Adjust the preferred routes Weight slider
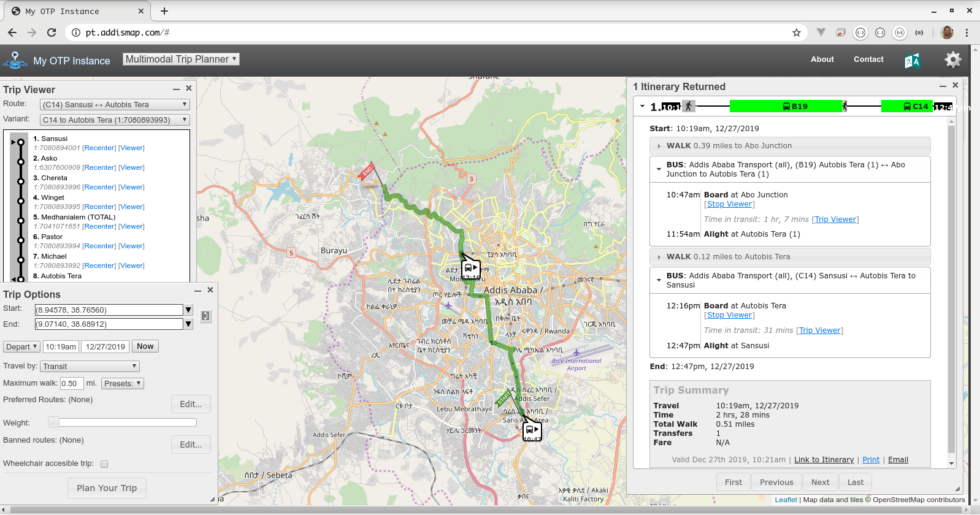Viewport: 980px width, 515px height. click(x=53, y=422)
